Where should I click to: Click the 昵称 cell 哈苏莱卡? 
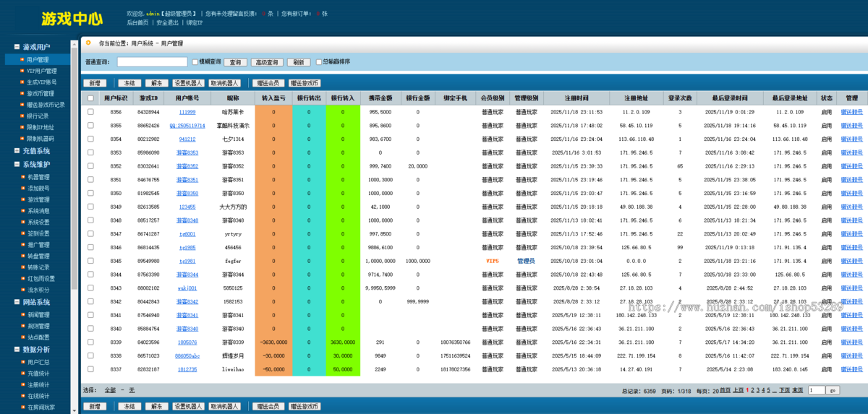coord(233,112)
